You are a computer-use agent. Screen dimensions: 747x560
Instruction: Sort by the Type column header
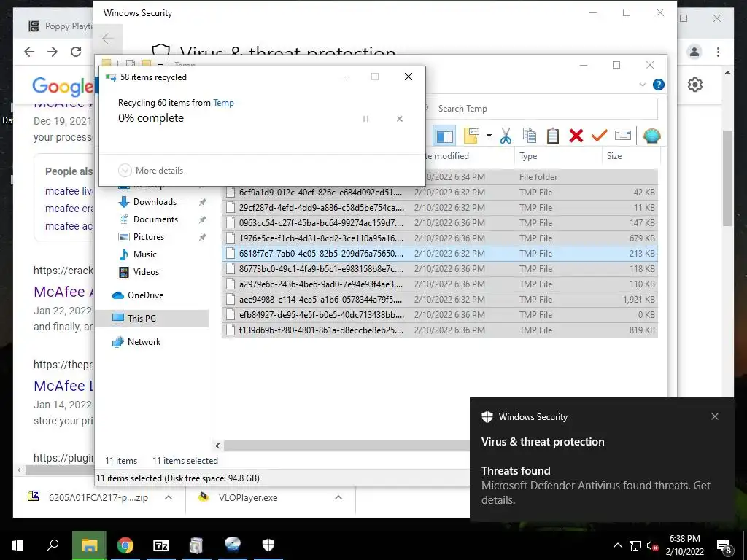(558, 156)
